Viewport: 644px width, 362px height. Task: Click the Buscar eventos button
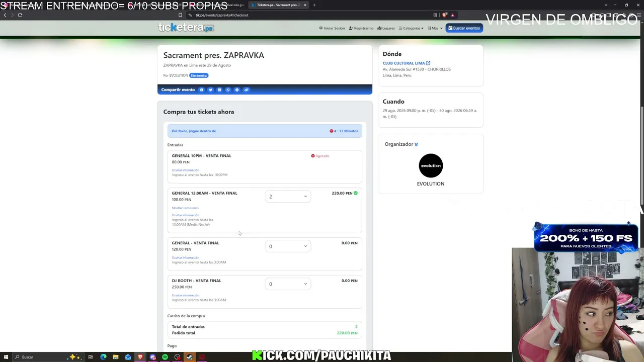click(464, 28)
